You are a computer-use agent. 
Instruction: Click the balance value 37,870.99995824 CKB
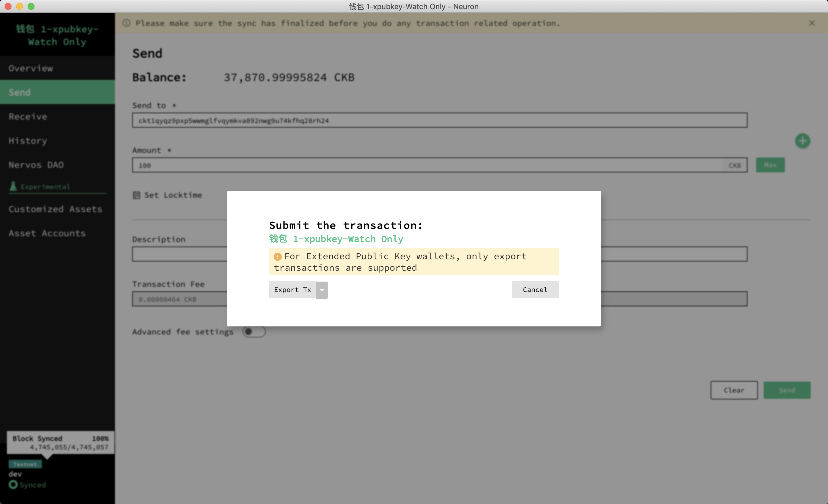point(289,78)
